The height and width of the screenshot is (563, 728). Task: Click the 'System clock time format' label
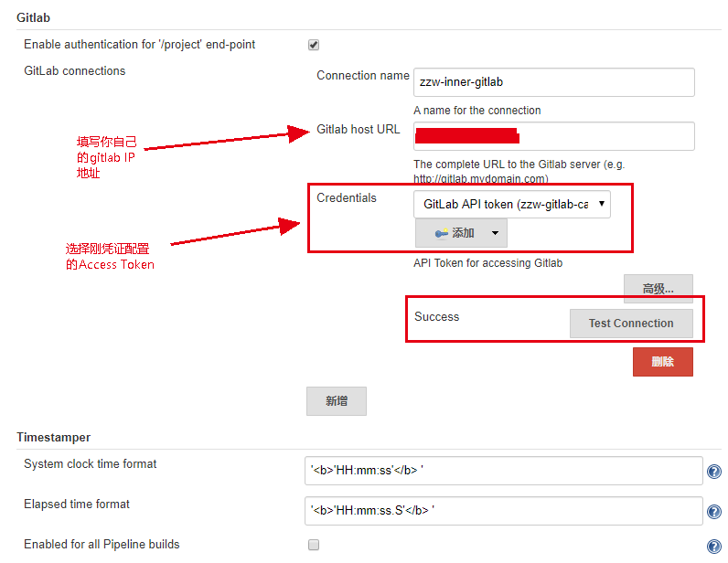(90, 463)
